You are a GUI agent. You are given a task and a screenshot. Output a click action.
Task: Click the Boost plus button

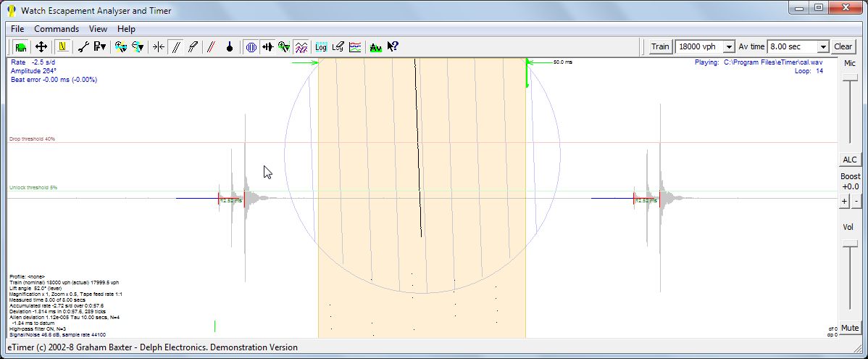(x=844, y=201)
